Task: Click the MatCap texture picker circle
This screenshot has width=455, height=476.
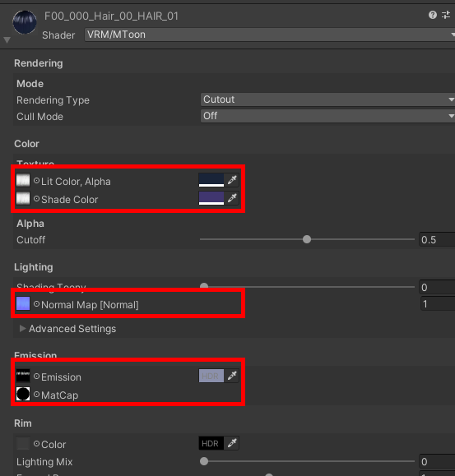Action: point(36,395)
